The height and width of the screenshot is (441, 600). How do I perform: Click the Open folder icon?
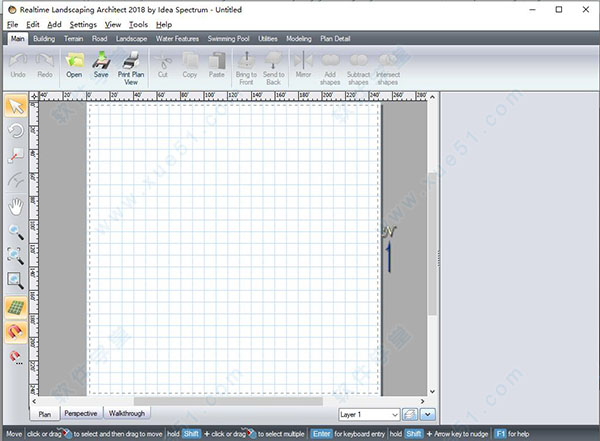(74, 66)
